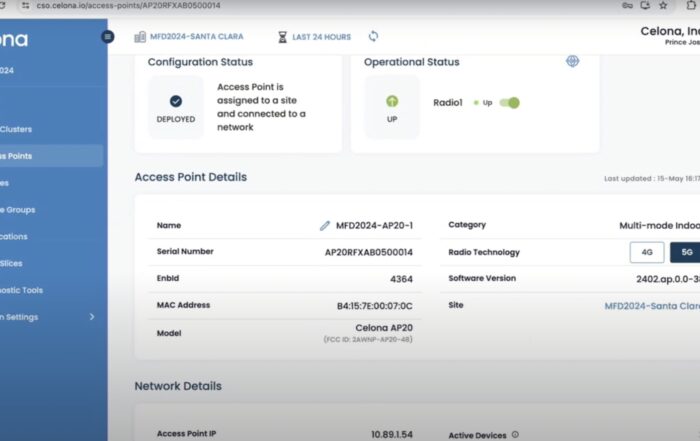
Task: Open the MFD2024-SANTA CLARA site selector
Action: pyautogui.click(x=196, y=37)
